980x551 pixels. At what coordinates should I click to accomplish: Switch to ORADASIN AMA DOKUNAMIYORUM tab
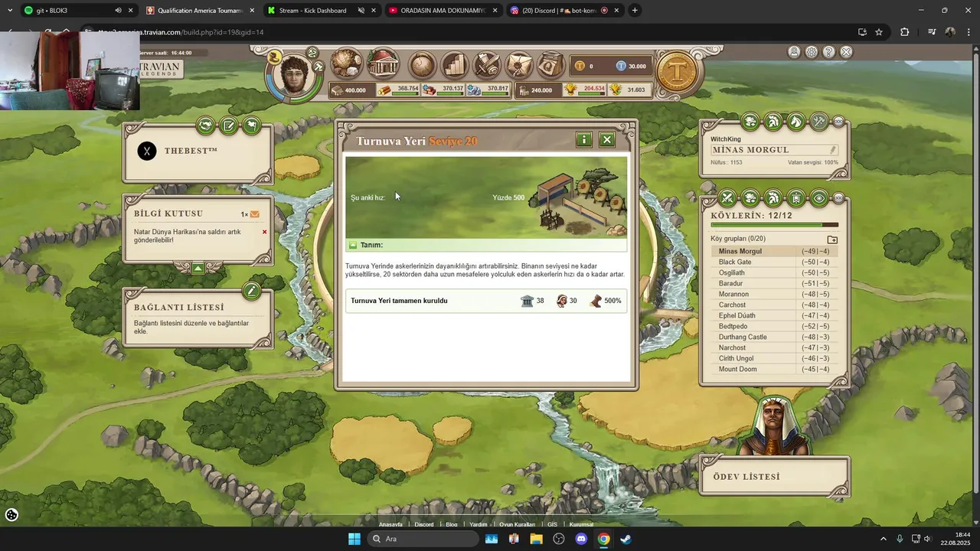click(x=443, y=11)
